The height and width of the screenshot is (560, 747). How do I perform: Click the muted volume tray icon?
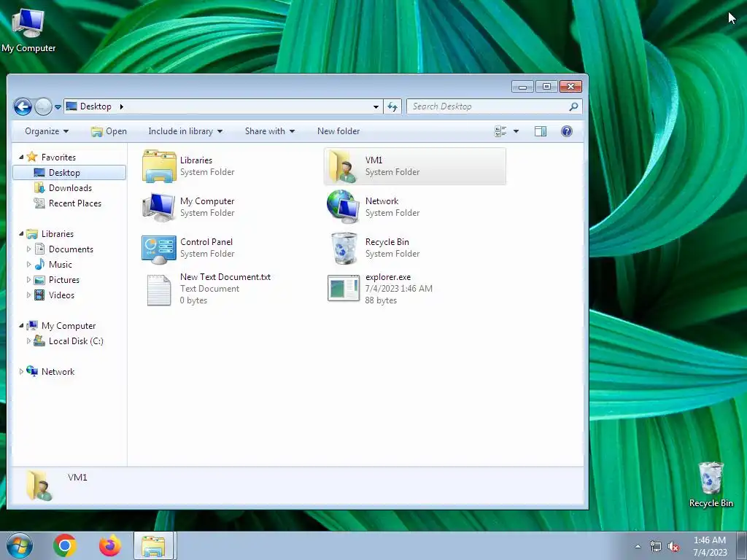click(x=673, y=547)
